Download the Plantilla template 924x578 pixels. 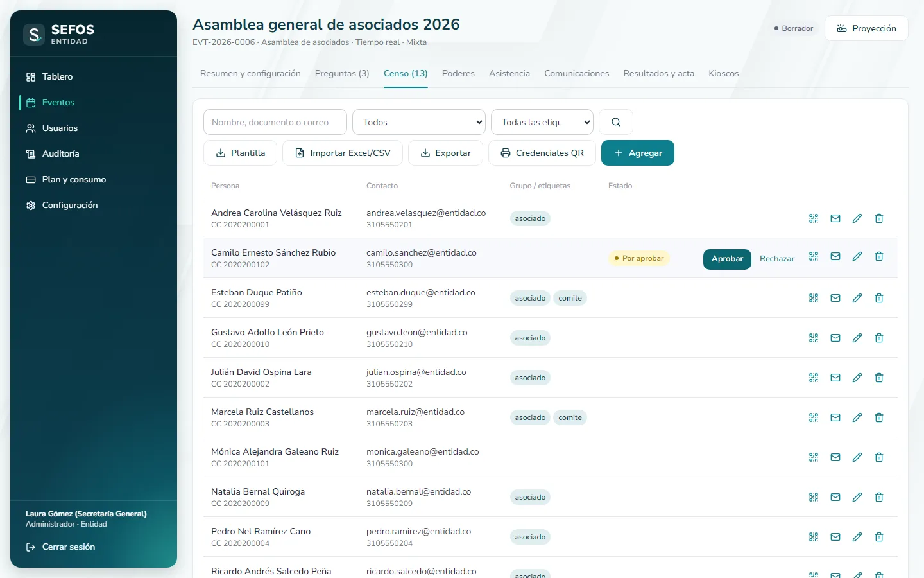[x=241, y=153]
